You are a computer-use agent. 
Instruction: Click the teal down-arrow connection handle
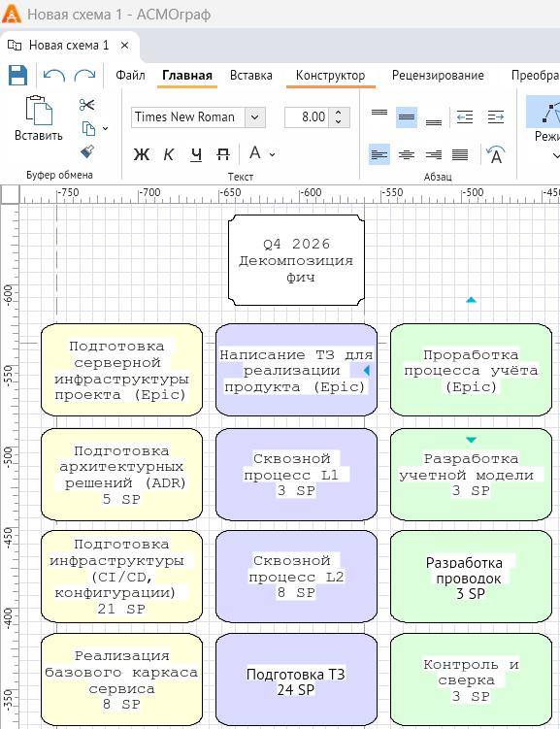(x=472, y=440)
